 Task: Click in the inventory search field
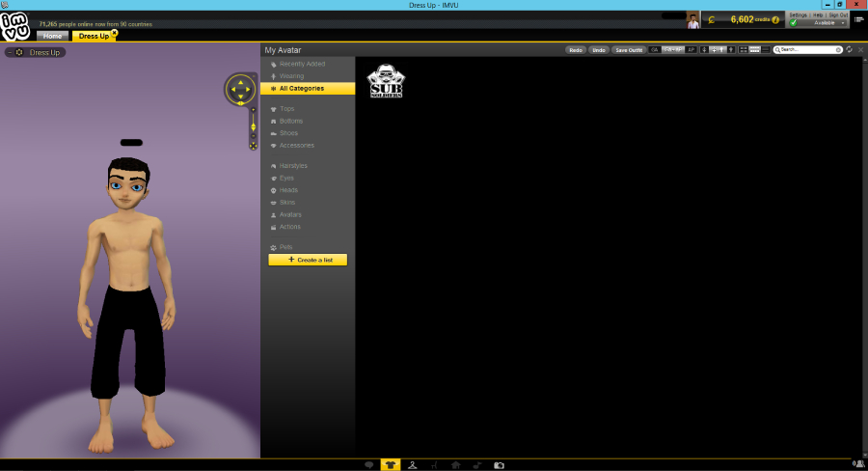click(807, 50)
